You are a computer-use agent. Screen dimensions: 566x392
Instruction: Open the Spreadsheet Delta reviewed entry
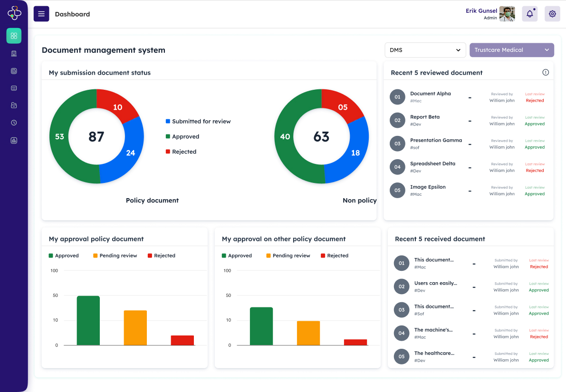(x=432, y=163)
